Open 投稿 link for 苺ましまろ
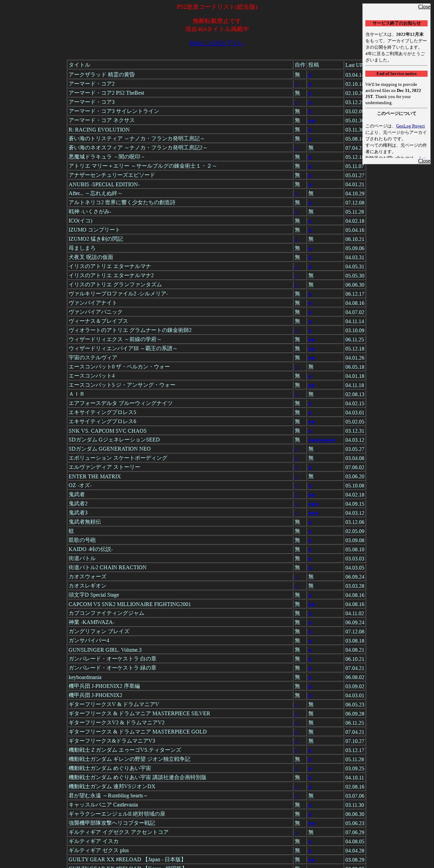The image size is (434, 868). 310,248
